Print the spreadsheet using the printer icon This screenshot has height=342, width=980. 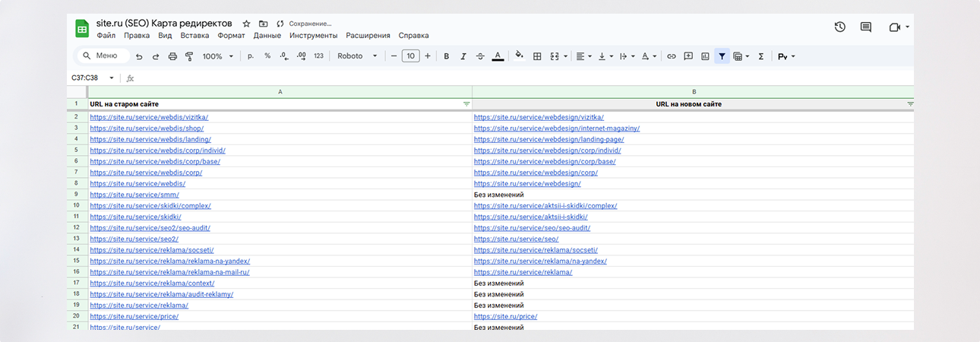tap(172, 56)
